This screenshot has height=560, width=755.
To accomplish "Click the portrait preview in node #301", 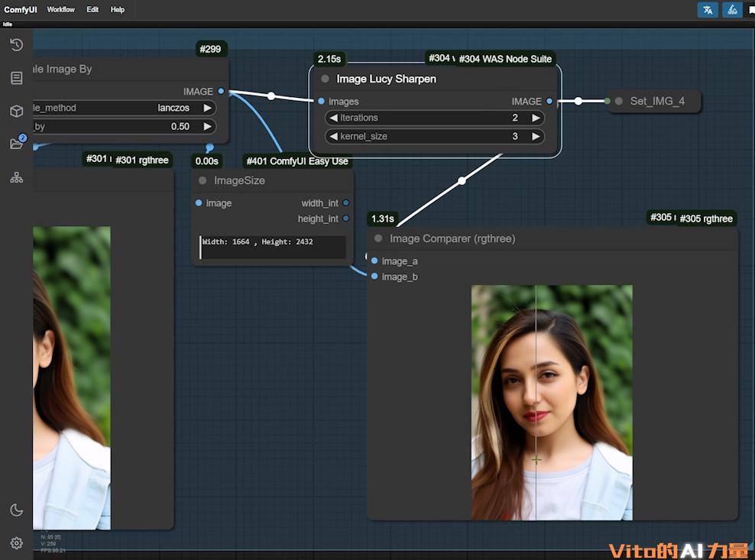I will click(x=72, y=378).
